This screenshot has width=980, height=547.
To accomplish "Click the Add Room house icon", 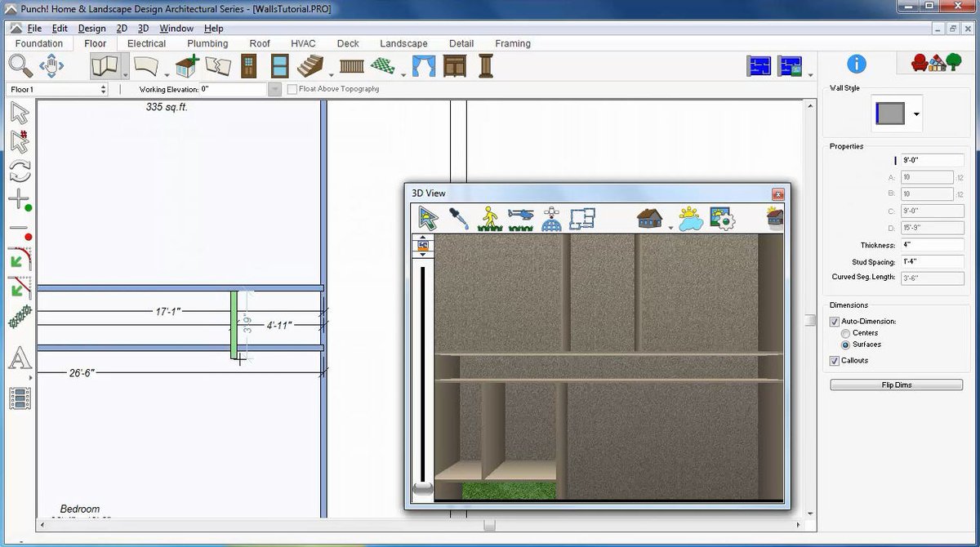I will coord(187,65).
